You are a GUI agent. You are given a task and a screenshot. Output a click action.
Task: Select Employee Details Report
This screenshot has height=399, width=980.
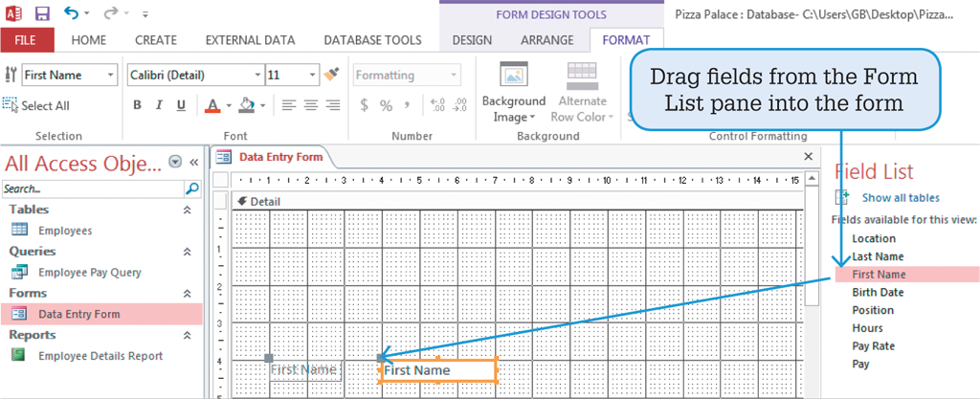(x=101, y=356)
